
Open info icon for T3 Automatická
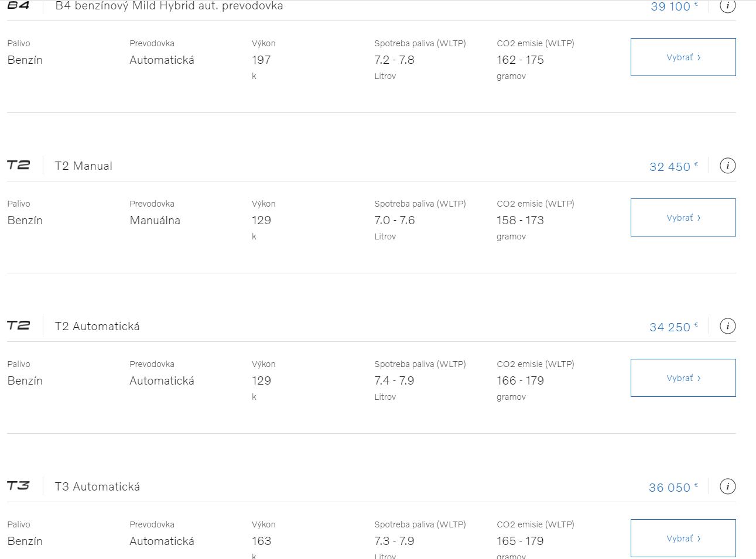727,486
